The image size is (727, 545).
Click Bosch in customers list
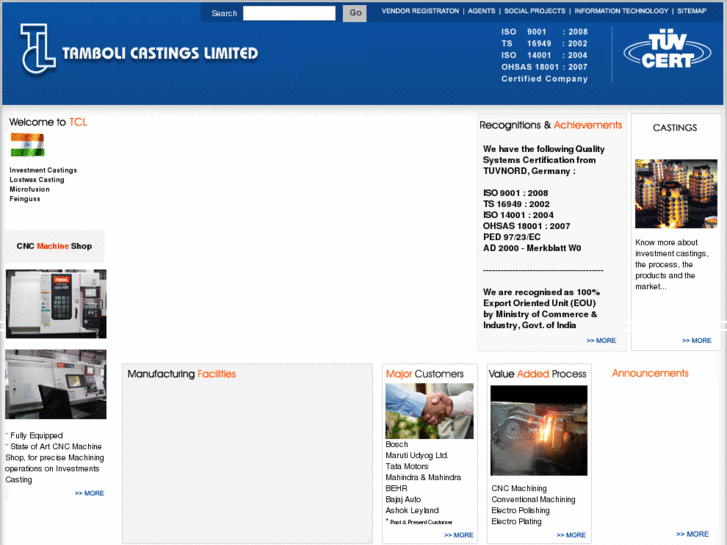click(x=397, y=444)
